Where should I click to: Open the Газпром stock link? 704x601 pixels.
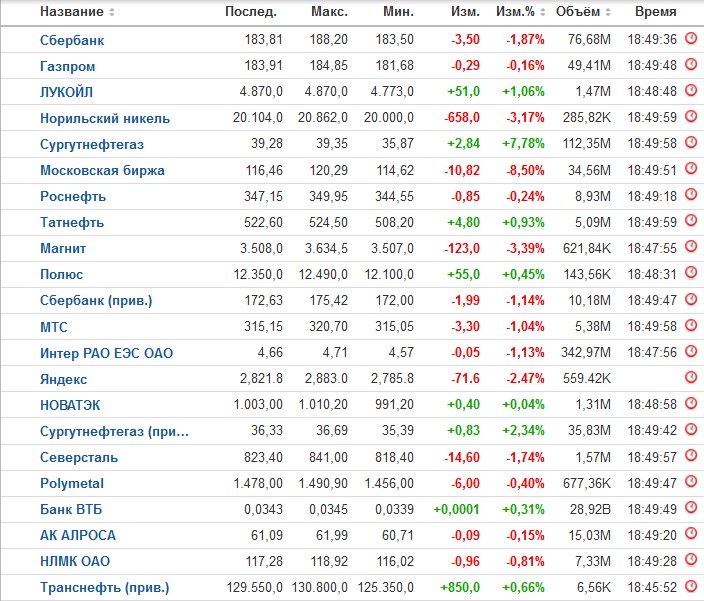(x=68, y=66)
